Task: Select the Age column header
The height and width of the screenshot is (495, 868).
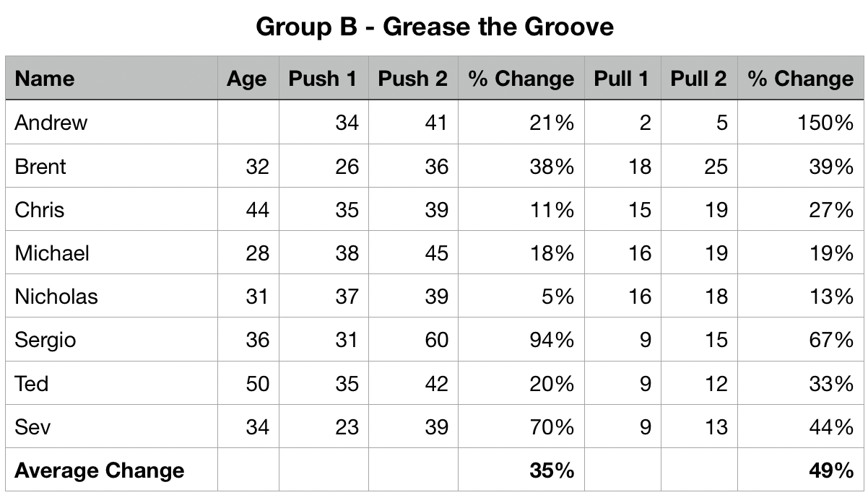Action: click(247, 79)
